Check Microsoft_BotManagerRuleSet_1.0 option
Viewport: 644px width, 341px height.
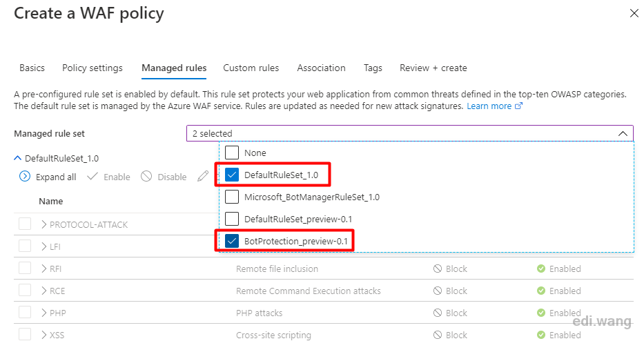click(x=232, y=197)
